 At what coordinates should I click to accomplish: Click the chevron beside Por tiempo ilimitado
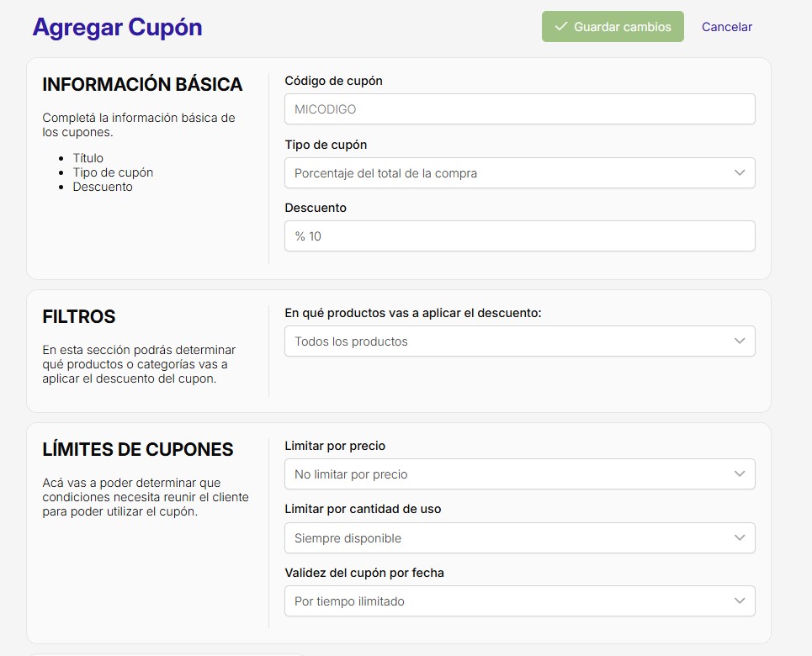coord(740,601)
